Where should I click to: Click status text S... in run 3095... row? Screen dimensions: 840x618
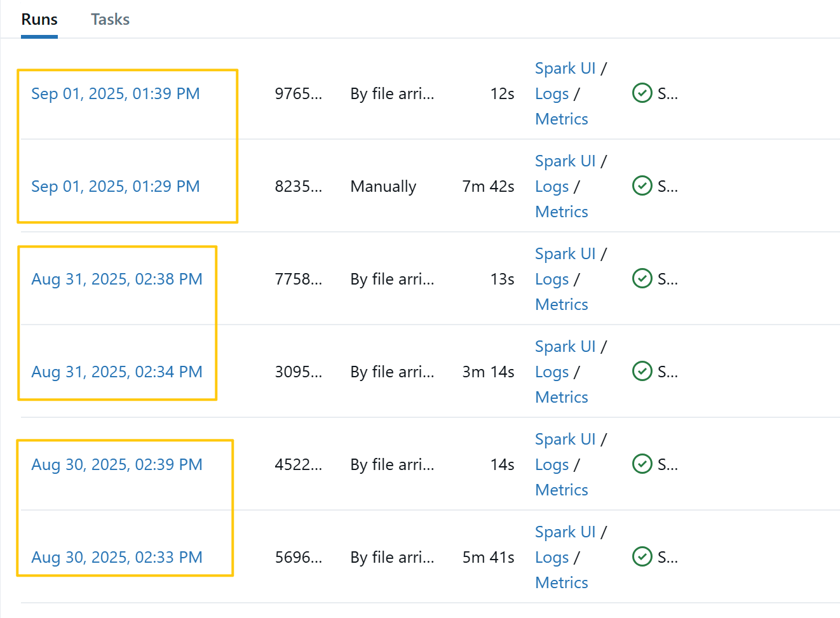(668, 372)
